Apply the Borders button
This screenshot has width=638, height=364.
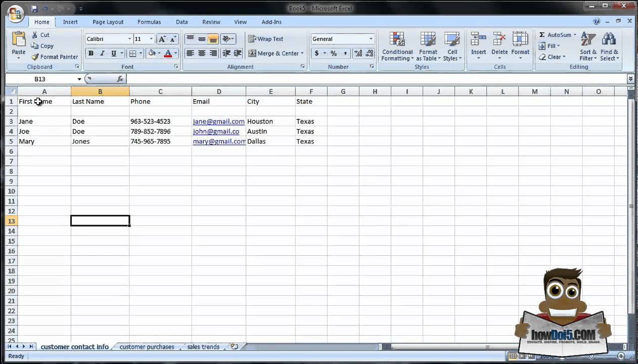pos(132,53)
